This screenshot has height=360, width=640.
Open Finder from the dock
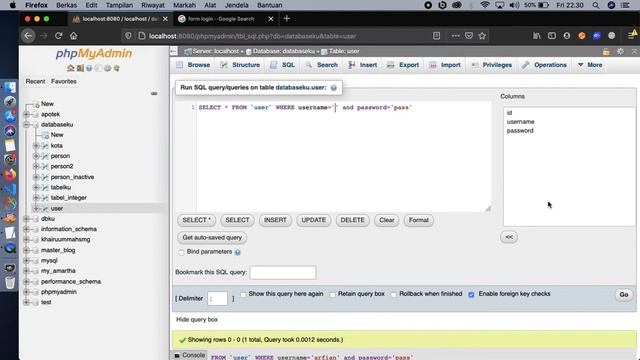click(10, 87)
